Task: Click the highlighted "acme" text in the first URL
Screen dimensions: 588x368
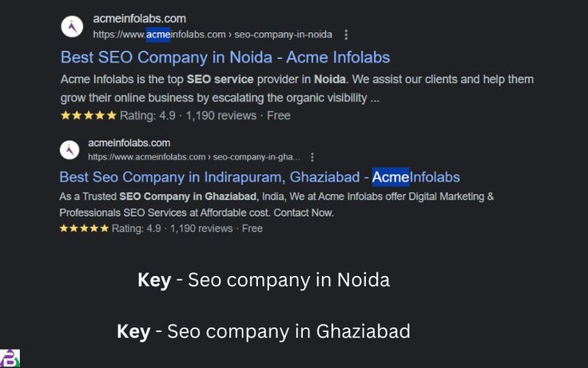Action: (x=158, y=34)
